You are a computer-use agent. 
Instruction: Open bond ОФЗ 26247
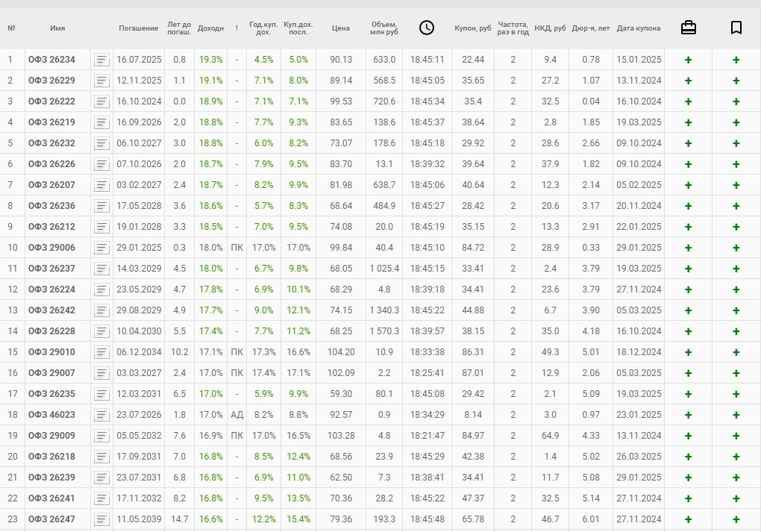coord(51,519)
